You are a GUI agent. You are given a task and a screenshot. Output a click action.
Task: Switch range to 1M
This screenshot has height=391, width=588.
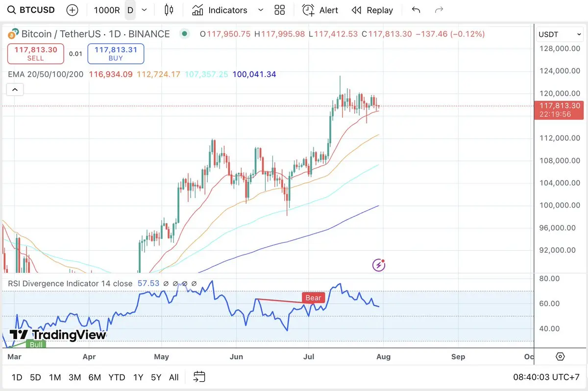55,377
